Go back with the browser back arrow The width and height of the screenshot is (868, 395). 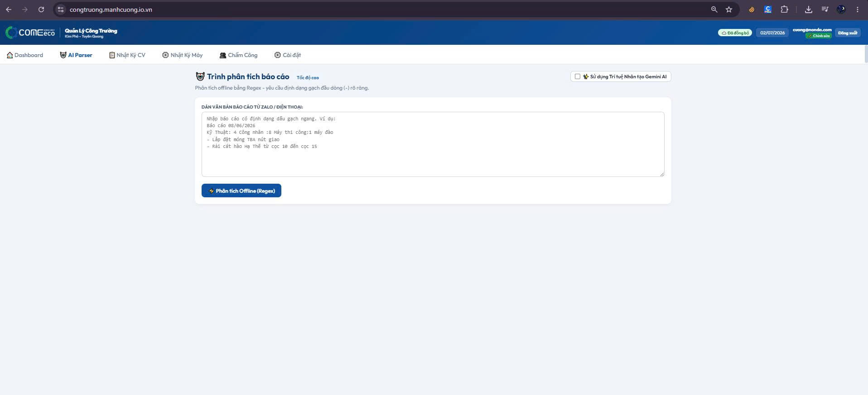[x=9, y=10]
